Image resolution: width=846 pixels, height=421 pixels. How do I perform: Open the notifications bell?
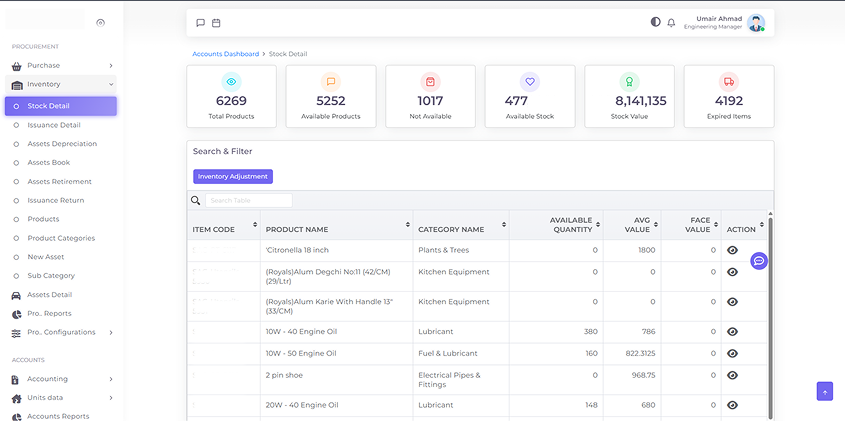point(671,22)
